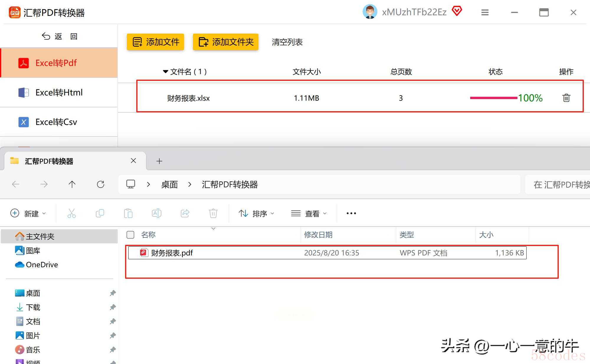Toggle the select all files checkbox

(130, 235)
